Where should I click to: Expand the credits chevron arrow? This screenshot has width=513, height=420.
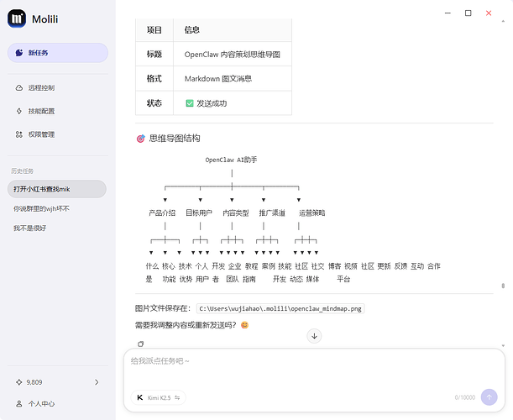tap(97, 382)
